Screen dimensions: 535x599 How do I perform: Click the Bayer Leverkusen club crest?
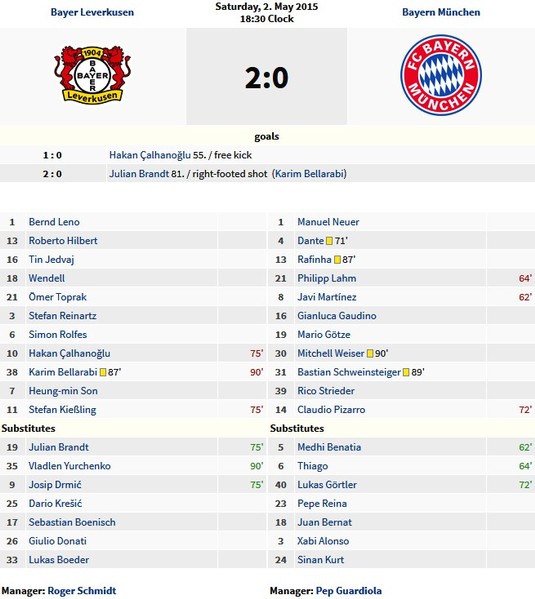pos(92,74)
